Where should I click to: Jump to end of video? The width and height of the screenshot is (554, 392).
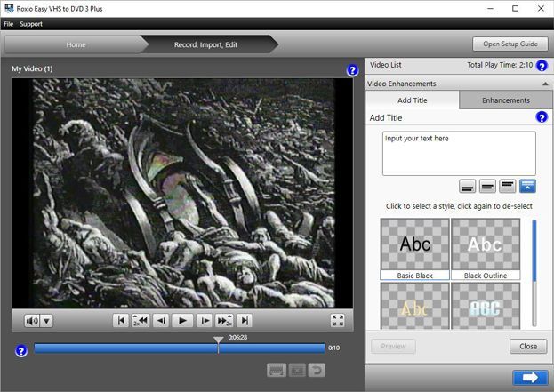[x=245, y=320]
